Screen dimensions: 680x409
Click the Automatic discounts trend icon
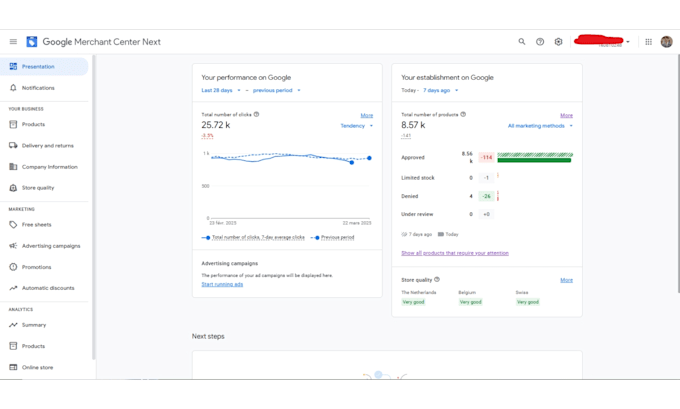click(13, 288)
